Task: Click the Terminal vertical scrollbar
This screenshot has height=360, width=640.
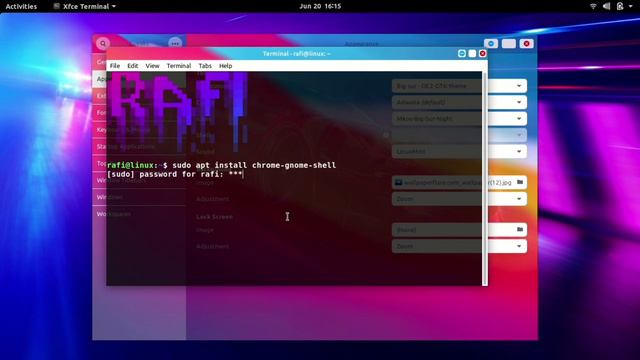Action: click(x=485, y=179)
